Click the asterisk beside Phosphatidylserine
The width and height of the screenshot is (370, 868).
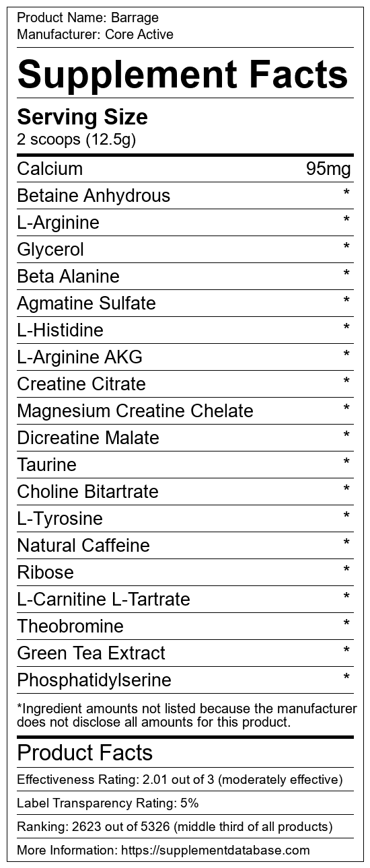coord(346,678)
